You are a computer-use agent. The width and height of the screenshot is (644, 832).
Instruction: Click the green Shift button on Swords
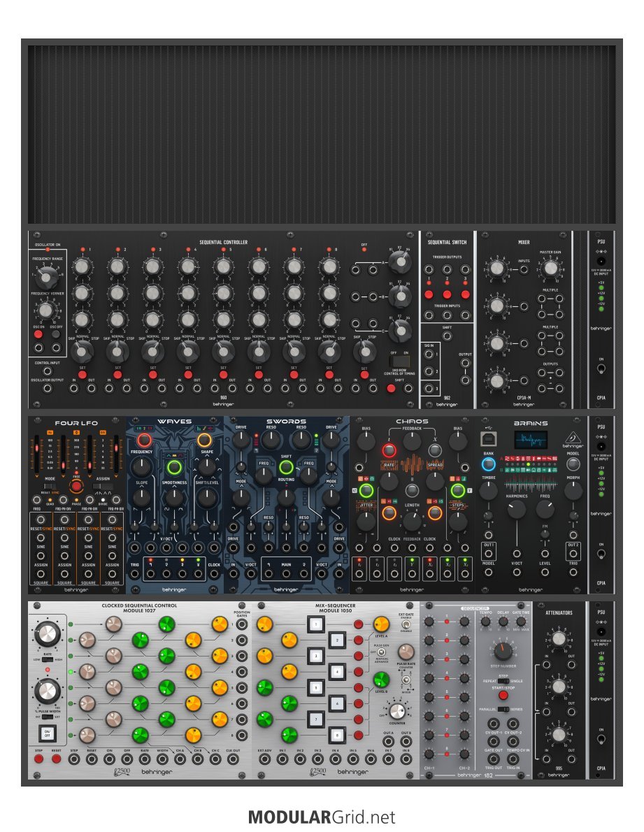tap(286, 467)
